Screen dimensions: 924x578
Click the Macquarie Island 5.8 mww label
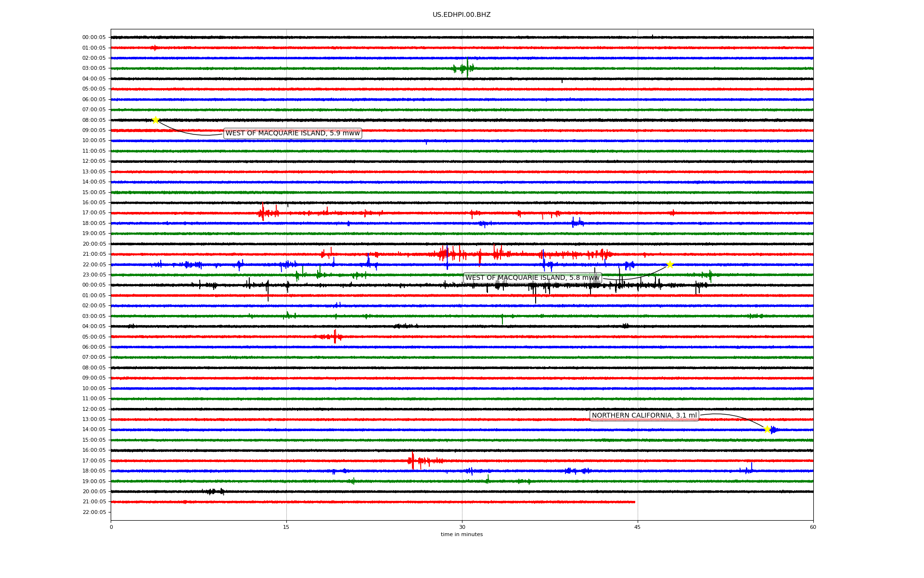click(532, 278)
